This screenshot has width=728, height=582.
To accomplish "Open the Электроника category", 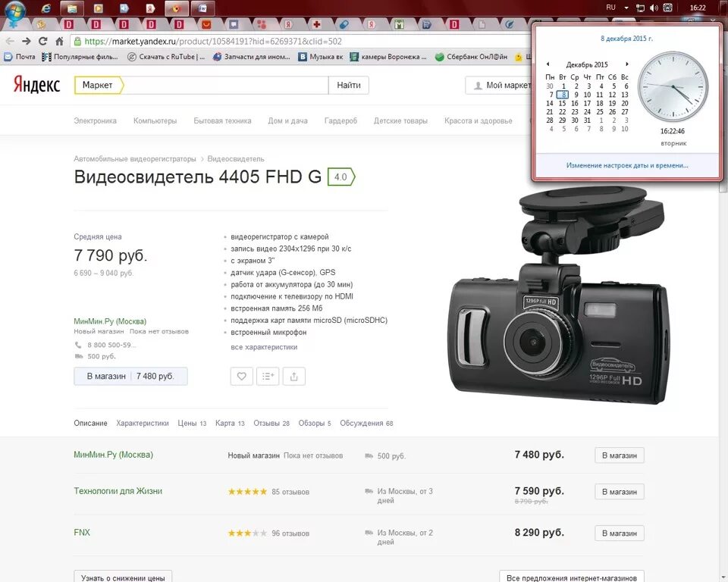I will point(96,120).
